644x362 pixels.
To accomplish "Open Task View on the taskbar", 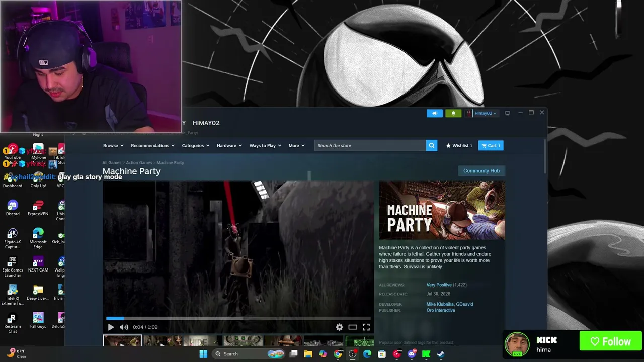I will [x=294, y=354].
